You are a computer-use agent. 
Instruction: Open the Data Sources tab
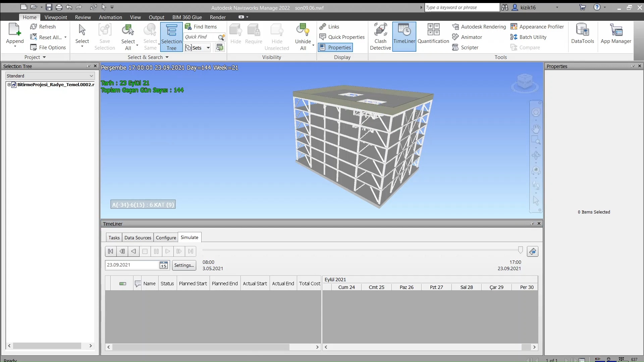coord(138,238)
